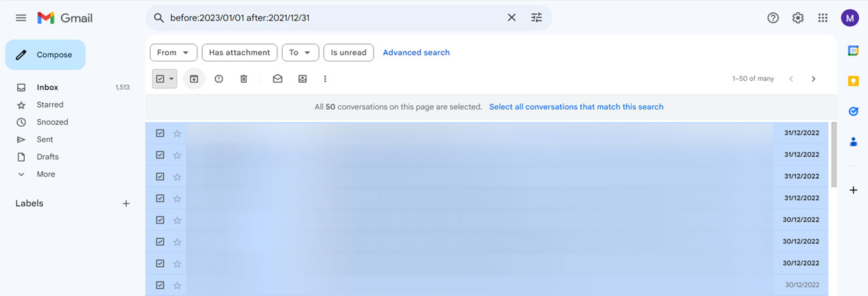868x296 pixels.
Task: Report selected conversations as spam
Action: [x=219, y=79]
